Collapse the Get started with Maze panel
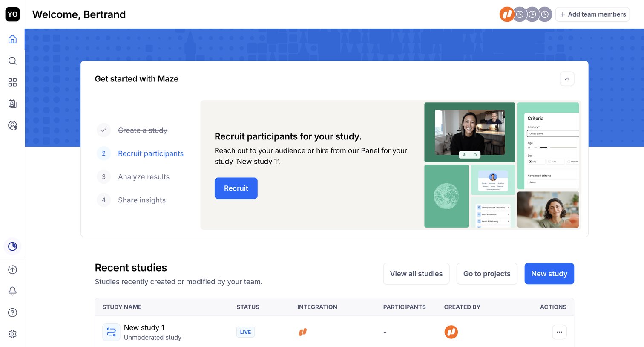The height and width of the screenshot is (347, 644). tap(567, 79)
